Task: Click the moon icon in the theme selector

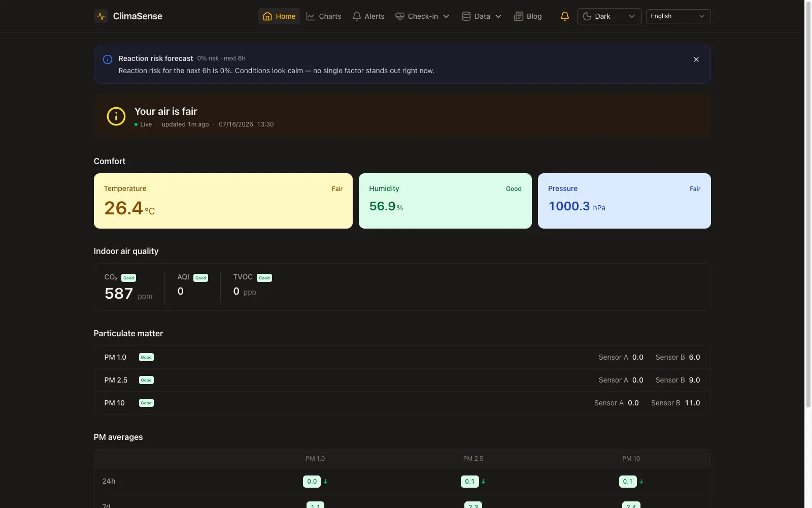Action: click(x=587, y=16)
